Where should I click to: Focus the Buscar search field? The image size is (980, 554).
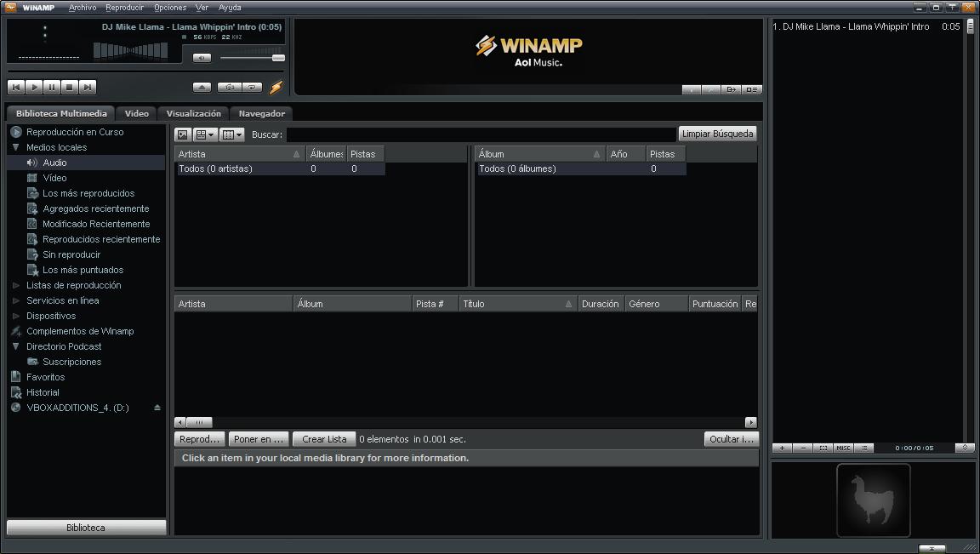coord(481,134)
